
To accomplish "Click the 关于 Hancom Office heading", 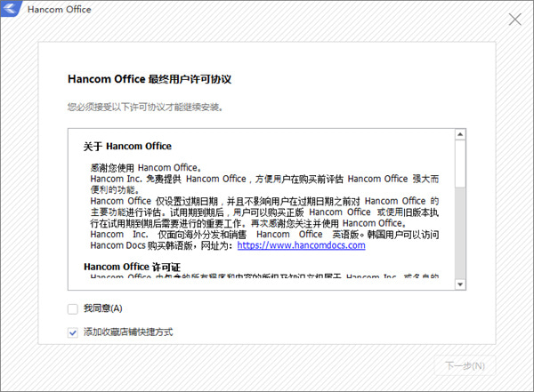I will 127,147.
